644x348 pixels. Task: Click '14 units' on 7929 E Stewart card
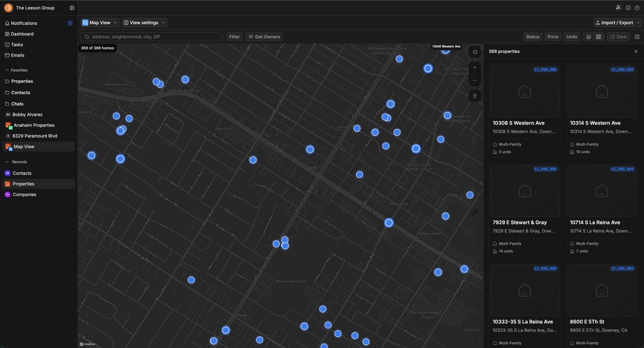coord(506,251)
